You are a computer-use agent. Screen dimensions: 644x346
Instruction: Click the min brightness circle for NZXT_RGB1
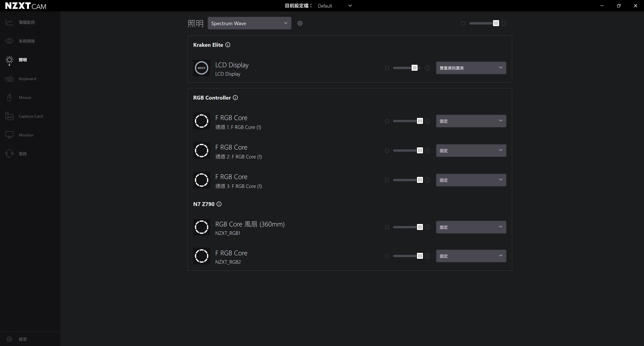click(x=387, y=227)
